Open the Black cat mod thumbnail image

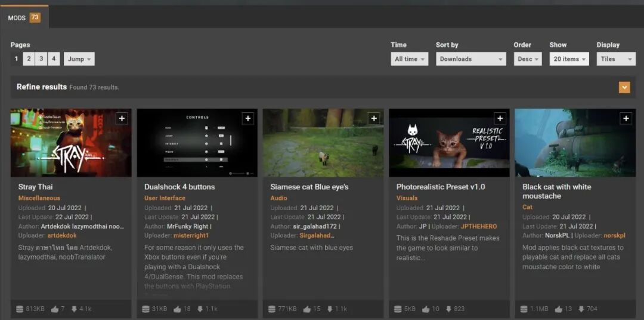pyautogui.click(x=575, y=143)
